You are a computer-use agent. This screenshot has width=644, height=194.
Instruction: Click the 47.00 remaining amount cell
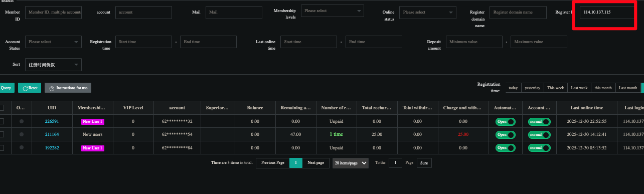pyautogui.click(x=295, y=134)
